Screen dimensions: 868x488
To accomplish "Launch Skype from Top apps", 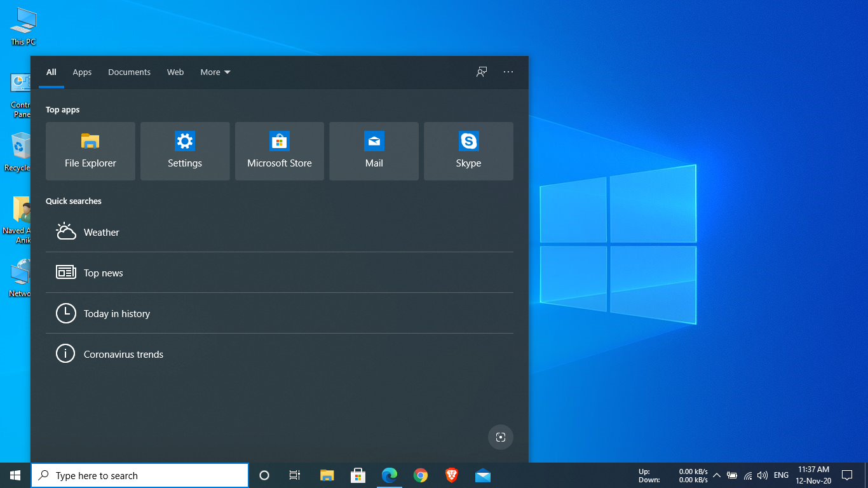I will (x=468, y=151).
